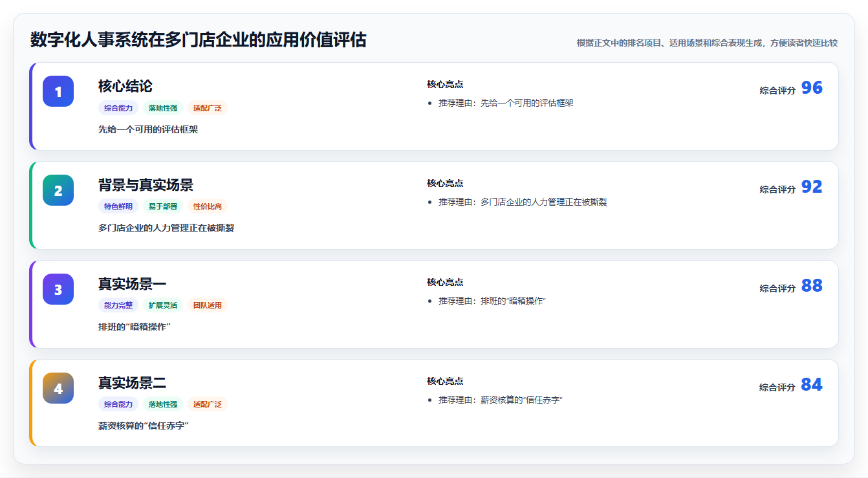Viewport: 868px width, 478px height.
Task: Click the score 92
Action: pos(812,187)
